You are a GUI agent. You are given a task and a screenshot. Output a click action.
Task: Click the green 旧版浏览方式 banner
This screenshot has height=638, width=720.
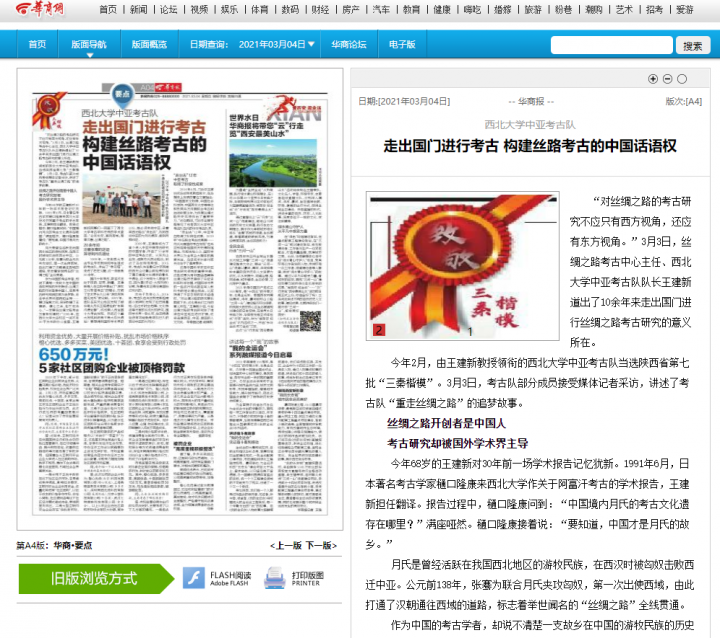93,579
